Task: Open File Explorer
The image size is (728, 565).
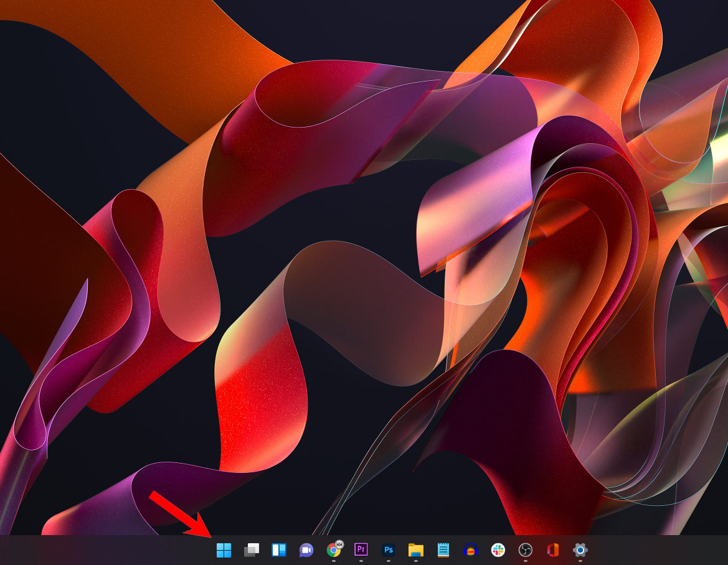Action: pos(415,550)
